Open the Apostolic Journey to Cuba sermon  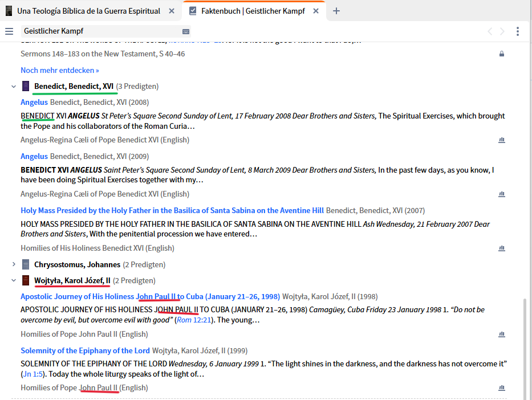pyautogui.click(x=149, y=296)
